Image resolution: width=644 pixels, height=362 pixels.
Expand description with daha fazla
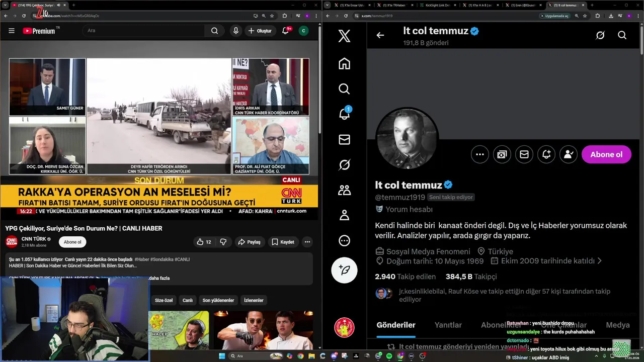pyautogui.click(x=159, y=278)
